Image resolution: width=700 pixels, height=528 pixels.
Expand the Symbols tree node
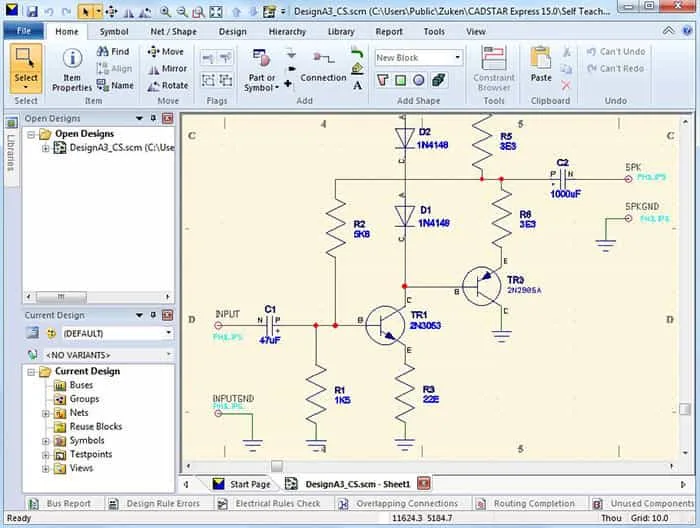[45, 441]
